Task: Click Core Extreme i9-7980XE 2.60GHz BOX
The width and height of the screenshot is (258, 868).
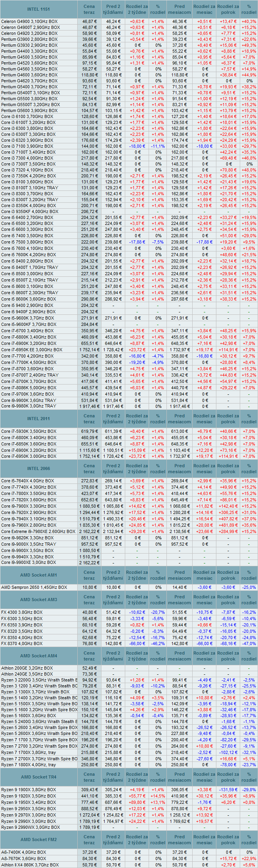Action: point(38,531)
